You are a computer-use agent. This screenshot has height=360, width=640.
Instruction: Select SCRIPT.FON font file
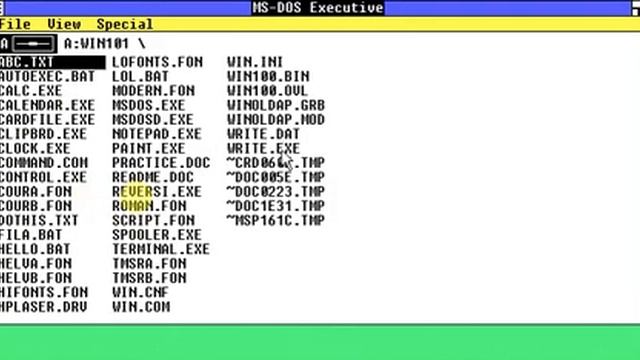pyautogui.click(x=153, y=220)
